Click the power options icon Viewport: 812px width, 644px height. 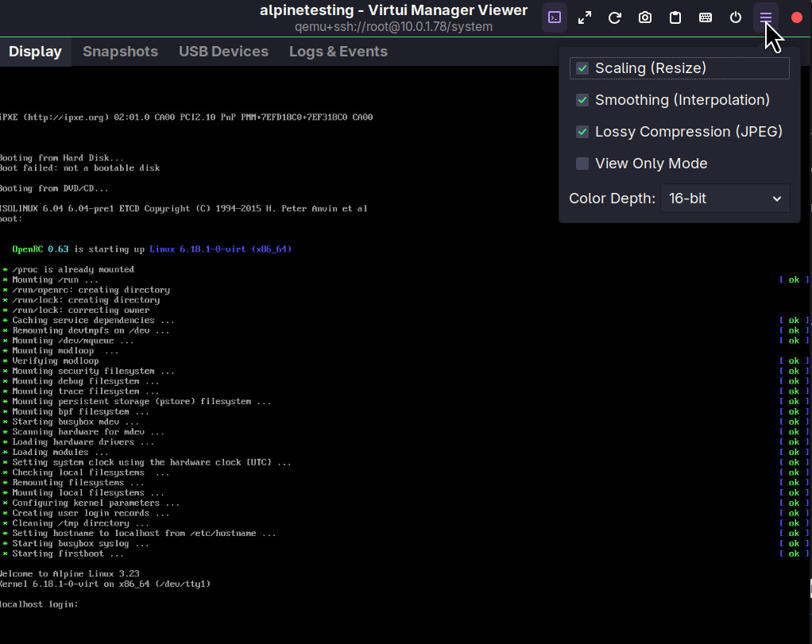tap(735, 17)
